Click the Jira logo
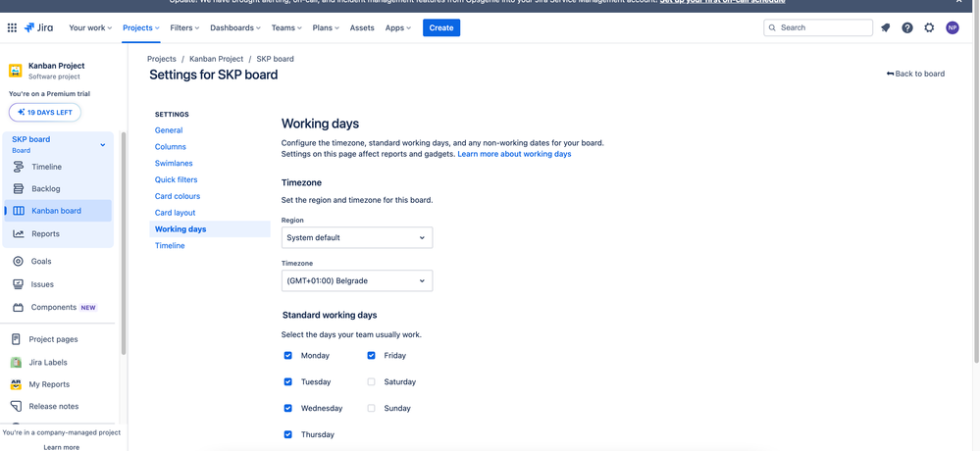The height and width of the screenshot is (451, 980). pos(39,27)
